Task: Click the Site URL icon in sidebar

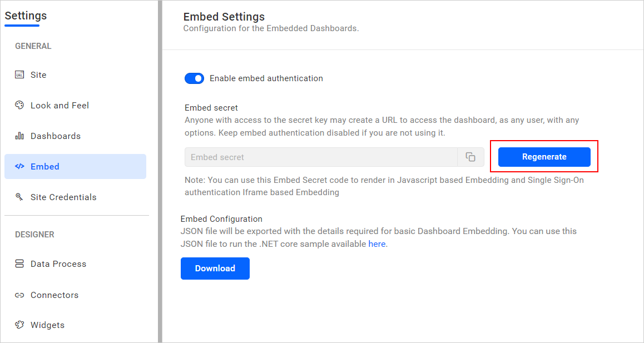Action: tap(19, 75)
